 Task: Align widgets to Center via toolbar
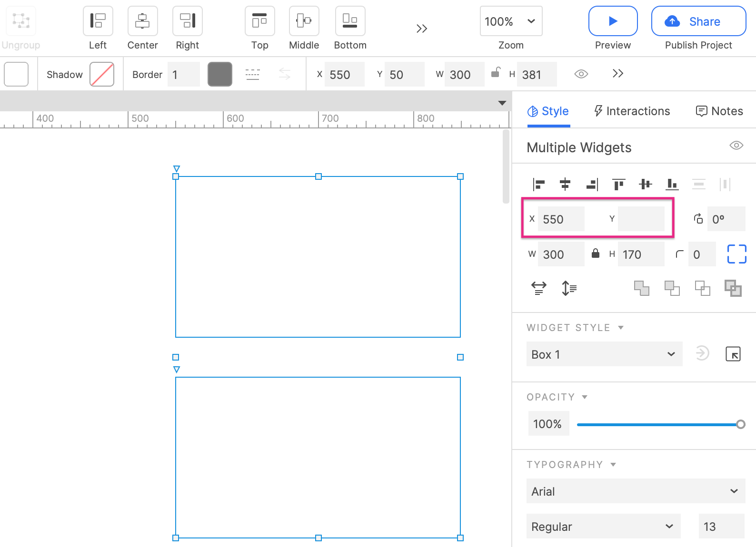pyautogui.click(x=142, y=21)
